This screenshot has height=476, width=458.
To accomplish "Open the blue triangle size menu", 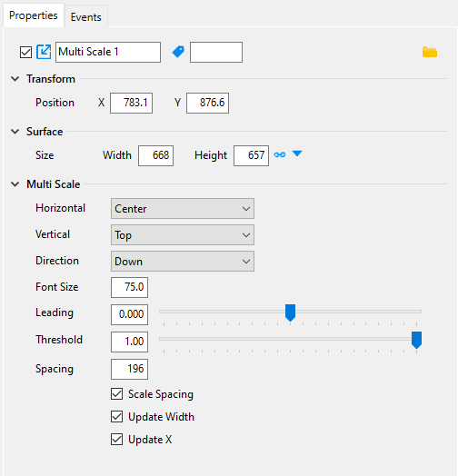I will point(297,154).
